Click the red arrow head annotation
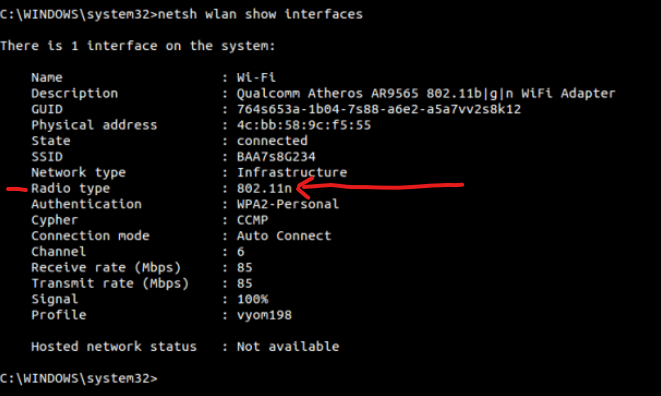 306,188
